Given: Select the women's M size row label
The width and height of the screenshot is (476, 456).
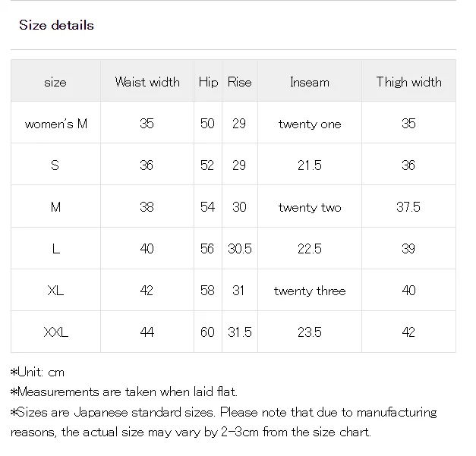Looking at the screenshot, I should (56, 124).
